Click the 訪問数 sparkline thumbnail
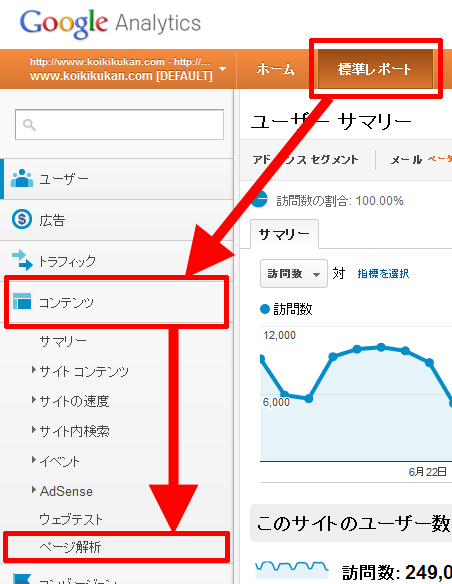The height and width of the screenshot is (584, 452). 292,569
